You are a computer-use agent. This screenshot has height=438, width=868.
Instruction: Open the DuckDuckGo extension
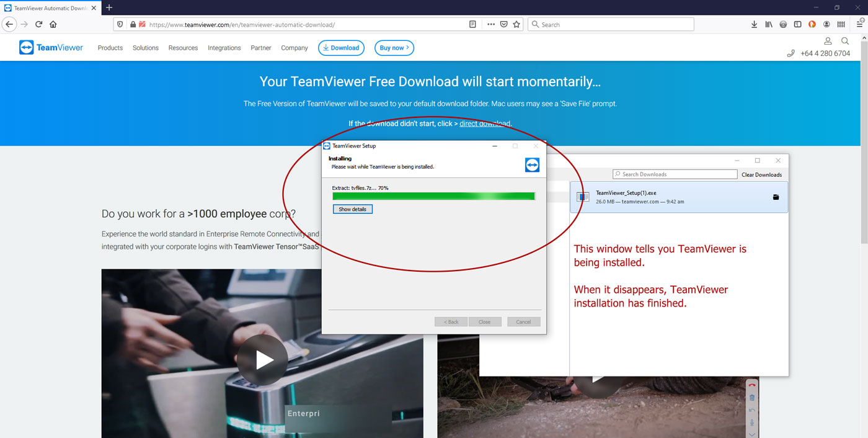pyautogui.click(x=812, y=24)
